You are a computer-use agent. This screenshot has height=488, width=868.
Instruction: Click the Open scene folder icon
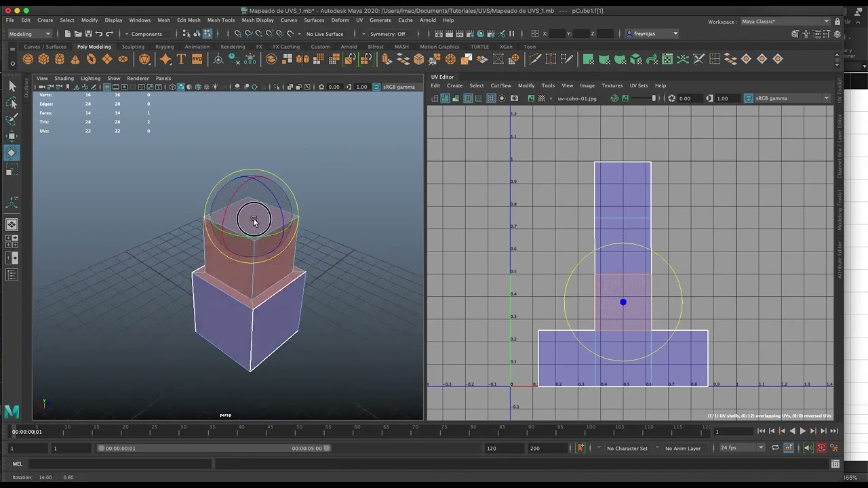(x=79, y=33)
